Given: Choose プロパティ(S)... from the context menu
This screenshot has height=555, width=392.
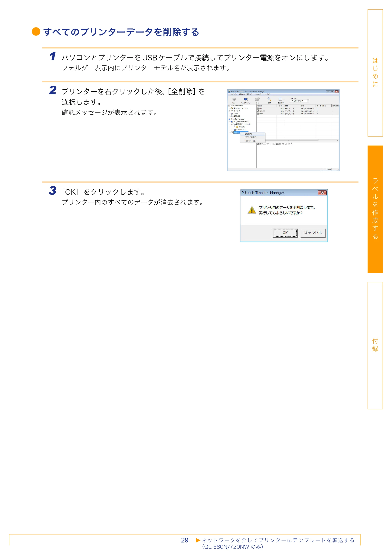Looking at the screenshot, I should 253,141.
